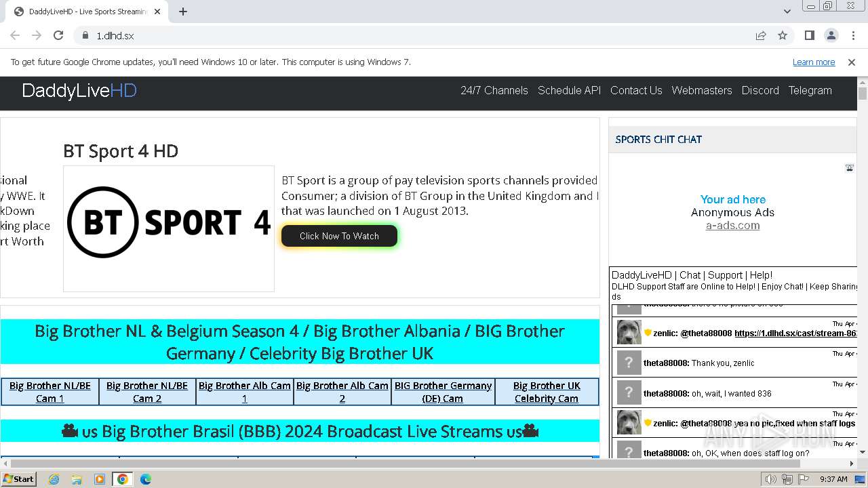This screenshot has height=488, width=868.
Task: Open the Learn more link
Action: (814, 62)
